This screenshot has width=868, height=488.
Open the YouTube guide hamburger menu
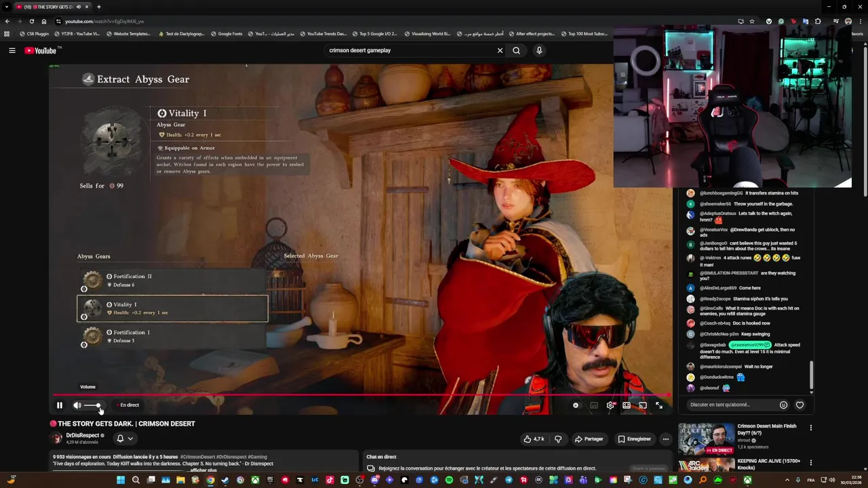click(x=12, y=50)
